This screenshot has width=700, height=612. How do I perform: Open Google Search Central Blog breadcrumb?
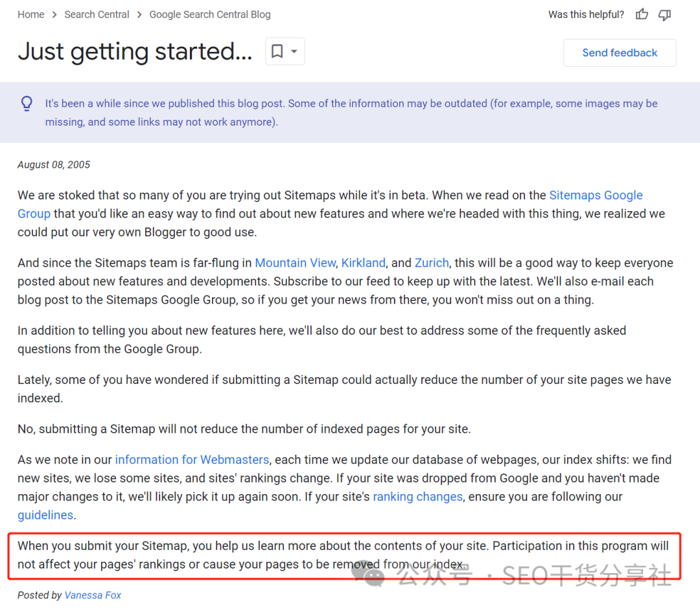pos(210,14)
